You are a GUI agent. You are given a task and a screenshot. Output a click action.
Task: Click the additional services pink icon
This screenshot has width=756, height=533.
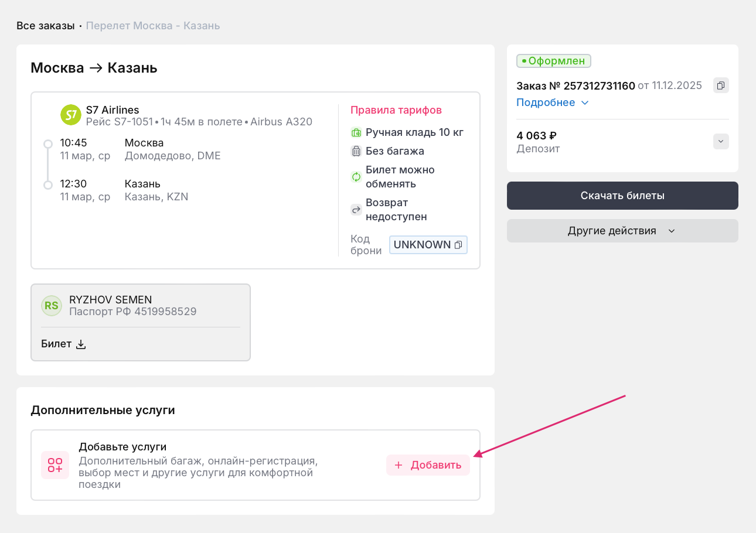[x=55, y=465]
